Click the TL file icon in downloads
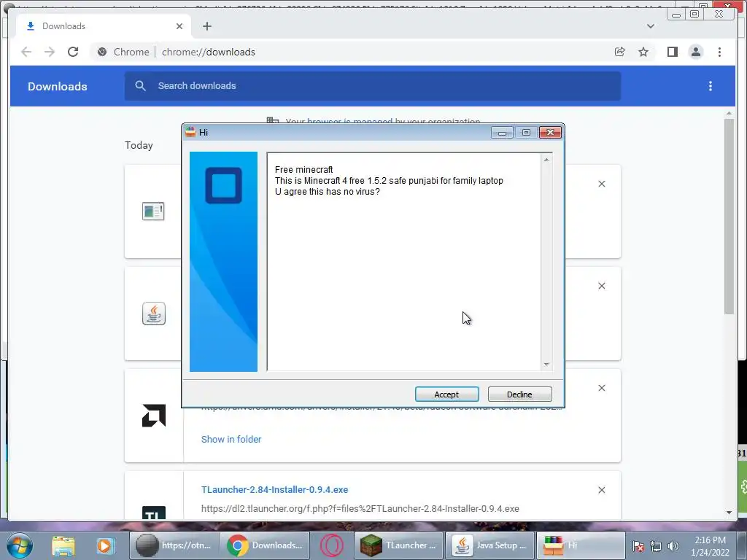 154,513
